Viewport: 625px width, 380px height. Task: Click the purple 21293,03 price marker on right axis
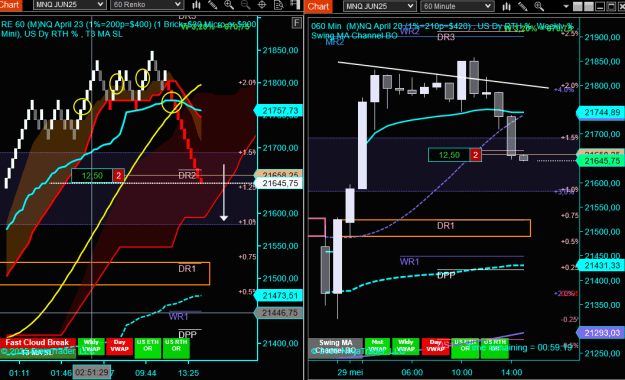click(x=602, y=333)
